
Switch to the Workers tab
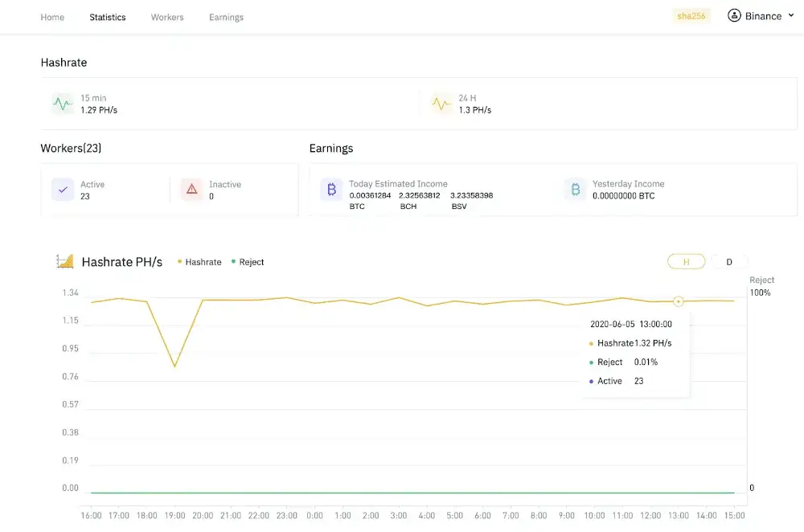click(167, 17)
